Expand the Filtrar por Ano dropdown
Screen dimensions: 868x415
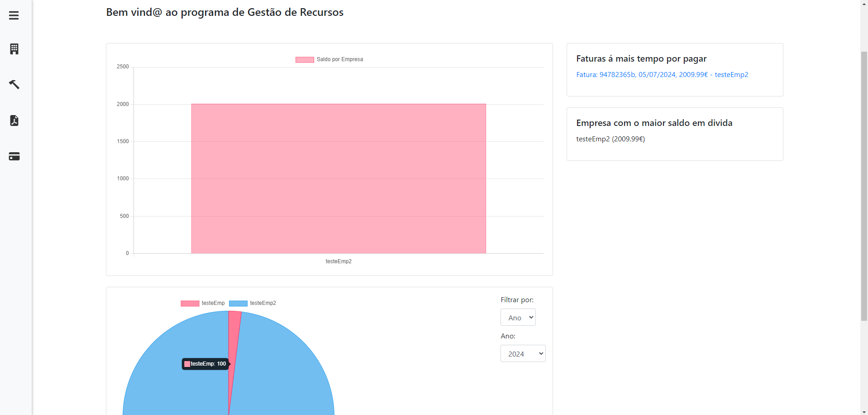pos(518,317)
